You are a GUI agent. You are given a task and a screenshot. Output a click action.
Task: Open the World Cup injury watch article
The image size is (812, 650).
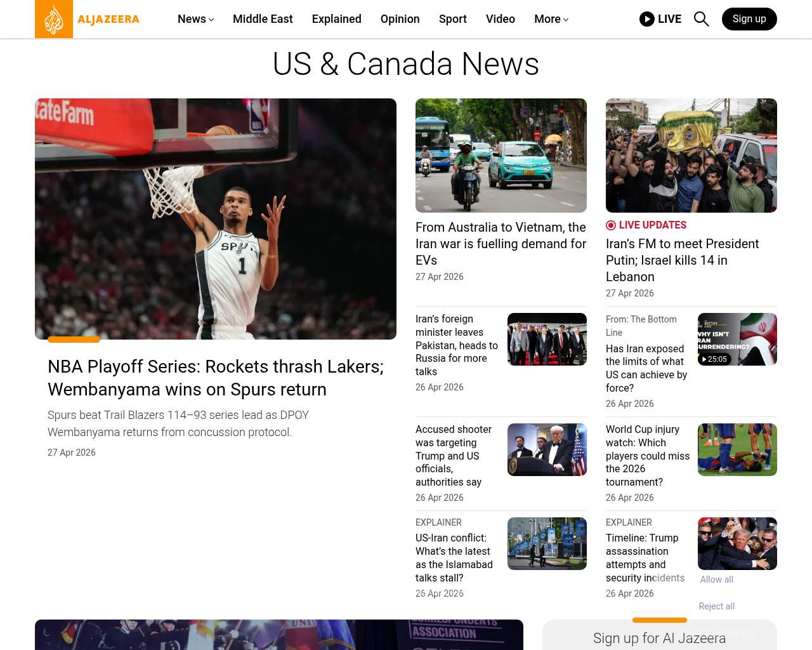pyautogui.click(x=647, y=456)
